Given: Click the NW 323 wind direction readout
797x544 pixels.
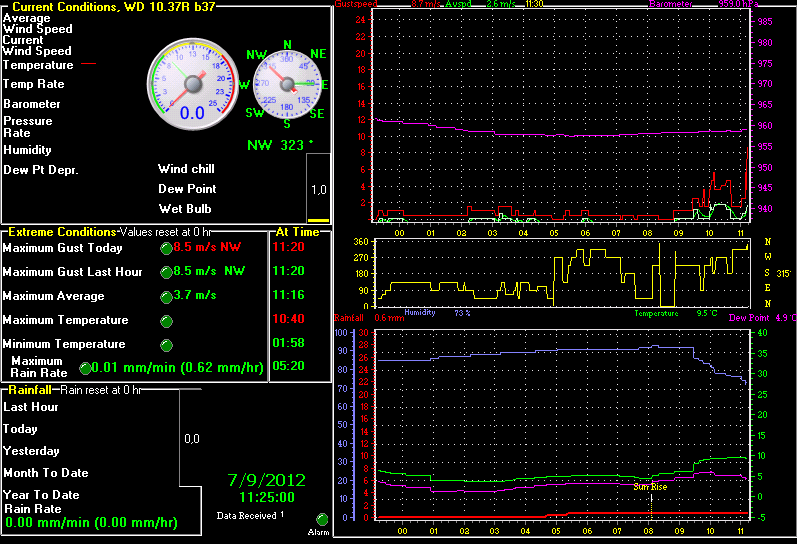Looking at the screenshot, I should [x=280, y=145].
